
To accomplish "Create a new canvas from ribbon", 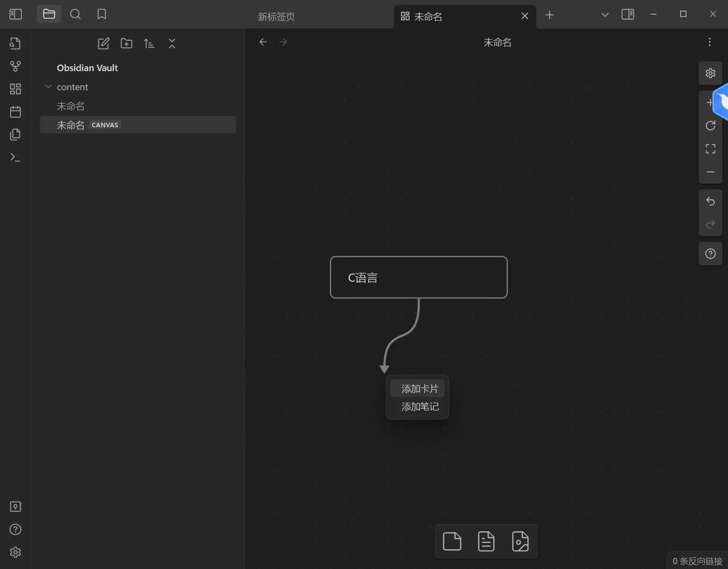I will click(15, 89).
